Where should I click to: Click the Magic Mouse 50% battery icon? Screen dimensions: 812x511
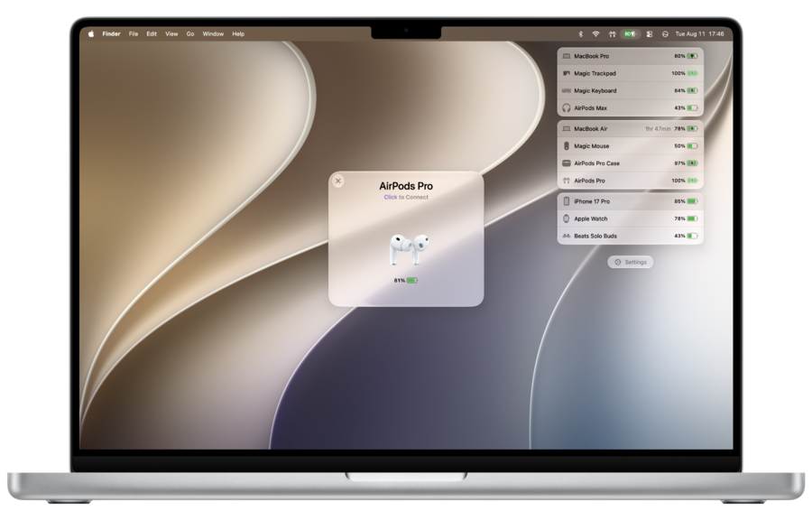[x=692, y=146]
